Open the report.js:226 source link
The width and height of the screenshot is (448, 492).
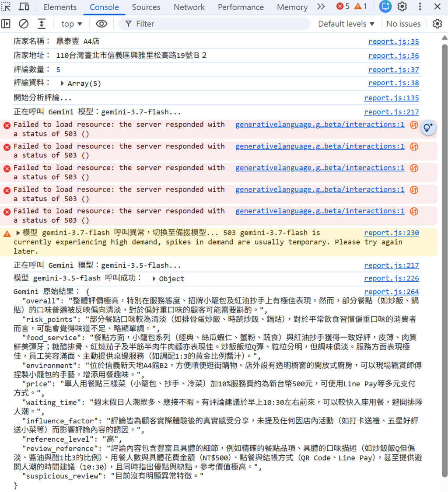pyautogui.click(x=391, y=278)
